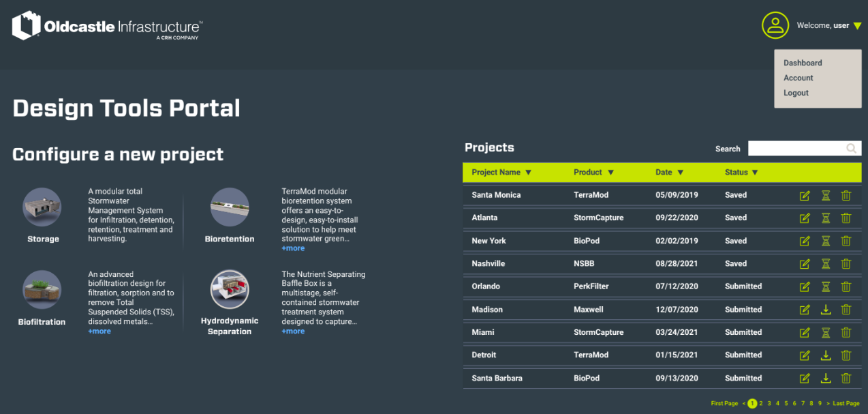Select the Storage product thumbnail
868x414 pixels.
[x=42, y=207]
